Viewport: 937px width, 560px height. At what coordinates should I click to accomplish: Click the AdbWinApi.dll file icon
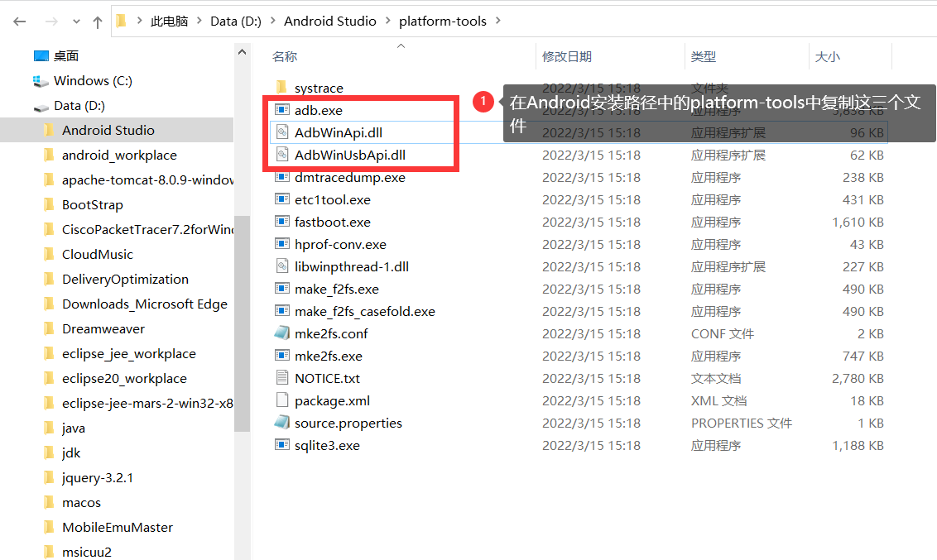coord(282,132)
